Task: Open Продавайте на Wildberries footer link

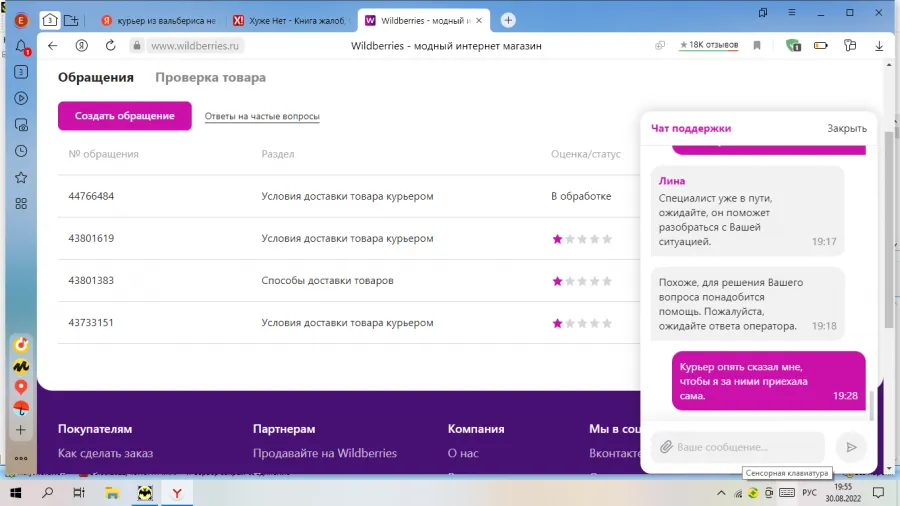Action: [x=325, y=453]
